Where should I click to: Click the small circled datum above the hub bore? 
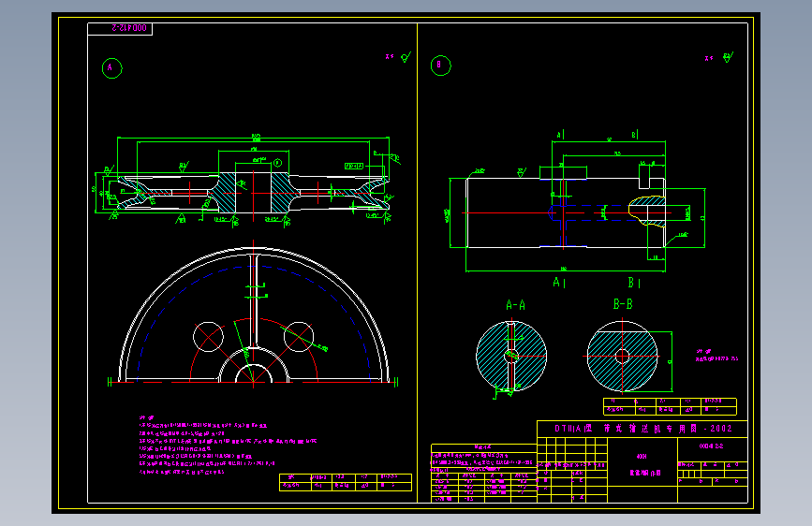click(x=277, y=163)
